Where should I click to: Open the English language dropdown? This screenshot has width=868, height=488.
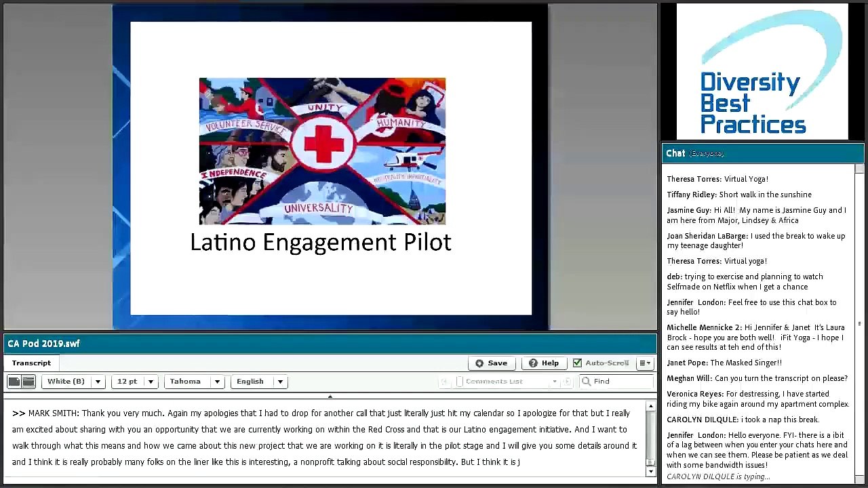(258, 382)
